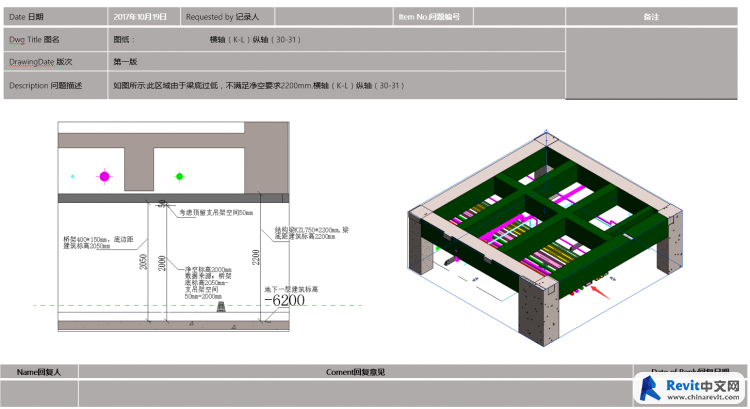Click the green pipe circle in the section

click(179, 177)
